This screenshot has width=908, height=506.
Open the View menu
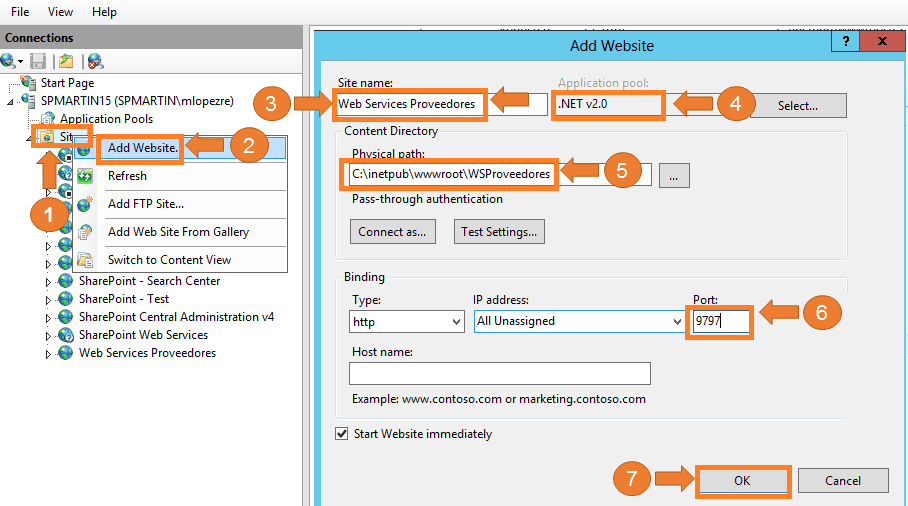point(60,12)
